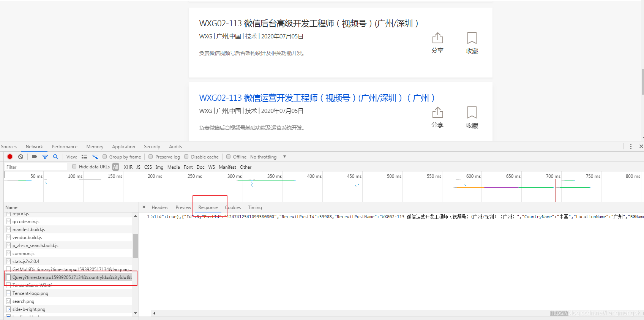Open WXG02-113 微信运营开发工程师 job link
This screenshot has width=644, height=320.
click(317, 98)
